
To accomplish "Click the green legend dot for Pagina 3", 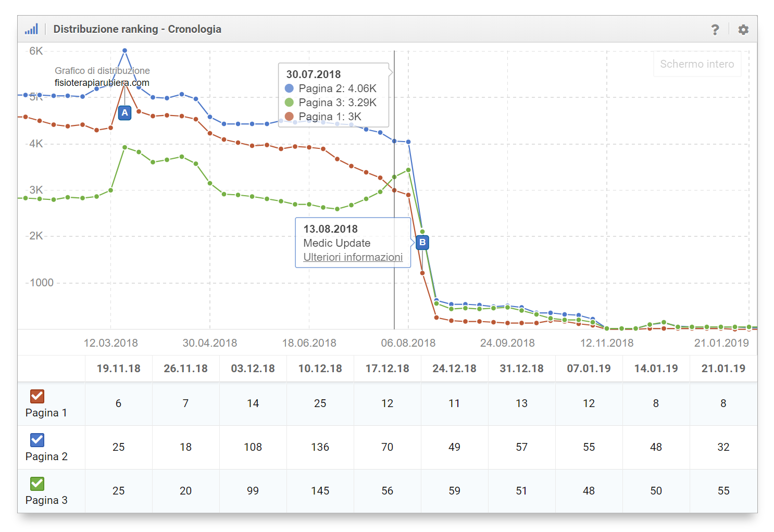I will pos(289,103).
